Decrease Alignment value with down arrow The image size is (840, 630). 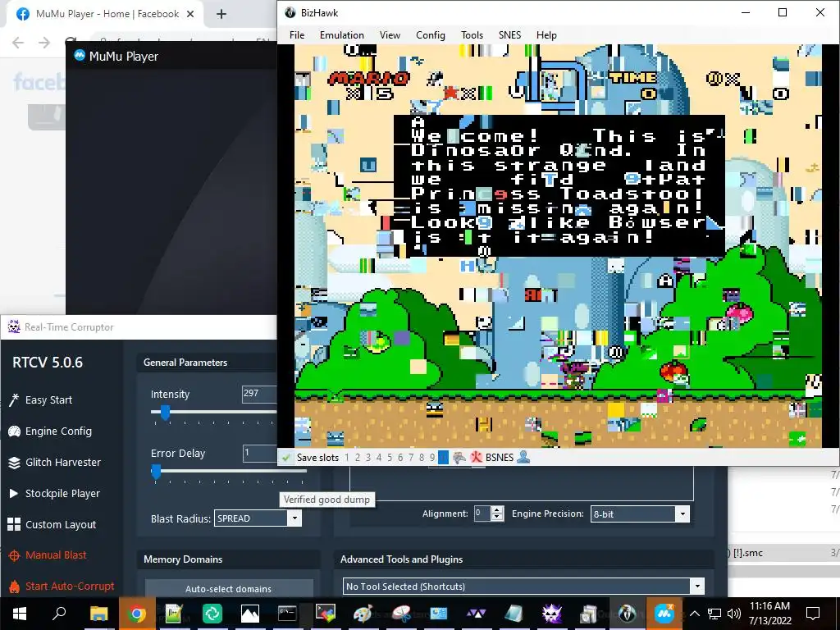pyautogui.click(x=497, y=518)
